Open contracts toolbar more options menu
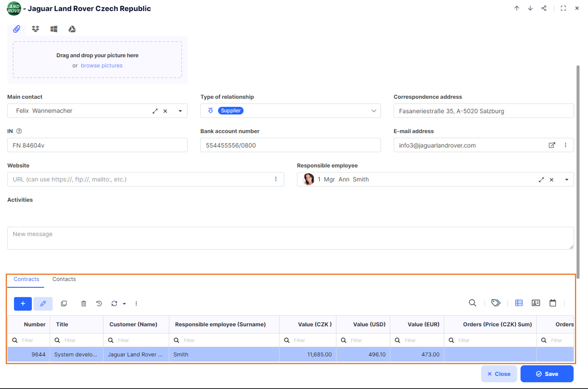The image size is (588, 389). coord(136,304)
